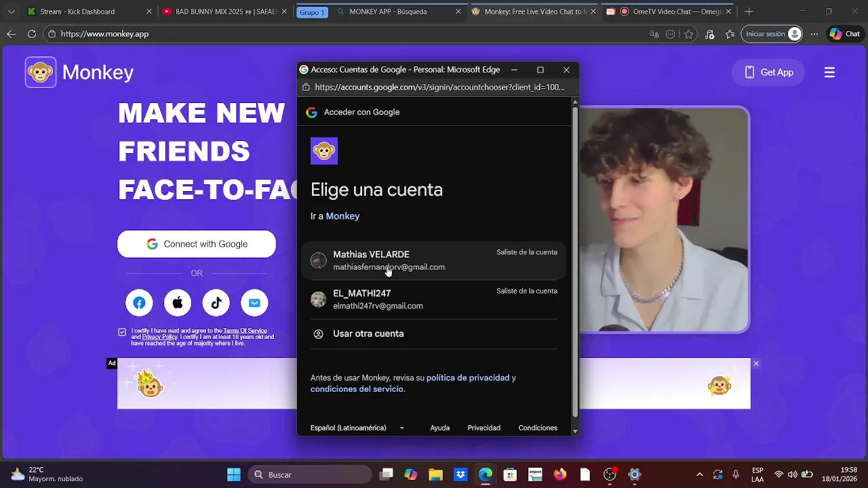
Task: Open Edge settings and more ellipsis
Action: click(x=814, y=34)
